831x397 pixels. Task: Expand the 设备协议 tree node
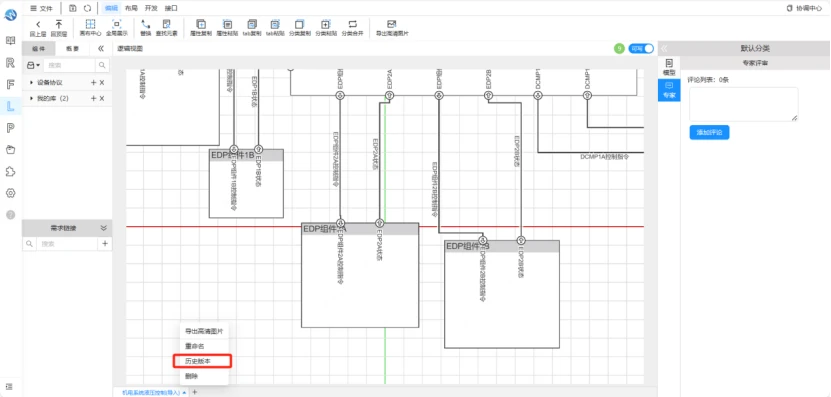tap(32, 83)
